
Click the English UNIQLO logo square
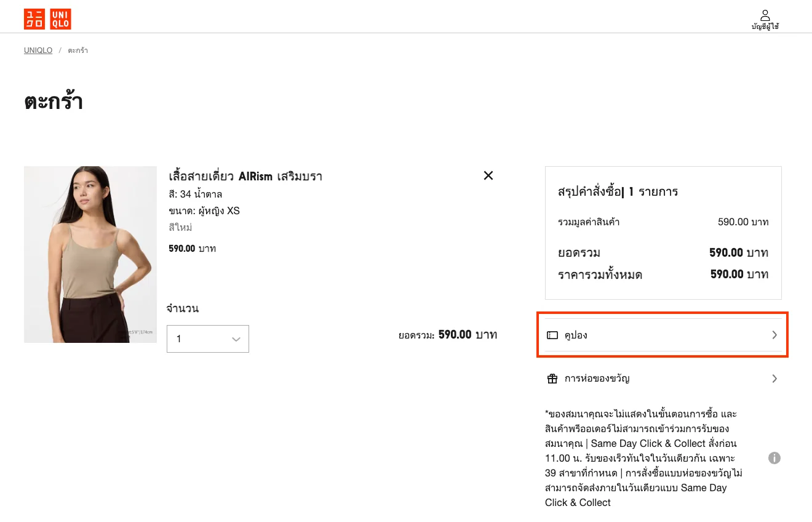[61, 19]
